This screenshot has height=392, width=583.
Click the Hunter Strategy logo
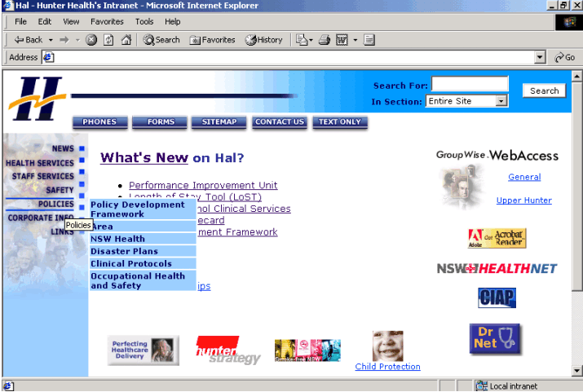point(228,350)
